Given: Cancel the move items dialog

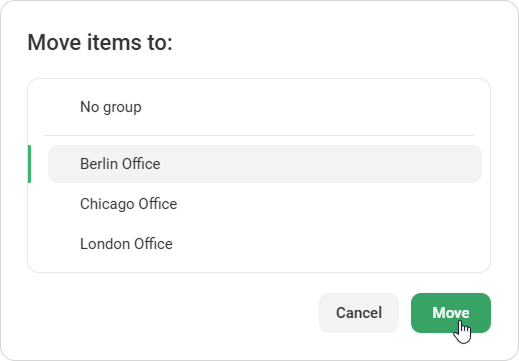Looking at the screenshot, I should (x=359, y=313).
